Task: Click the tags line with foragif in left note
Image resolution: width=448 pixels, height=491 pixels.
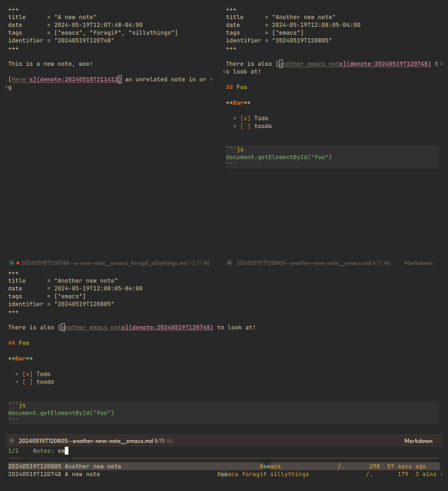Action: point(93,33)
